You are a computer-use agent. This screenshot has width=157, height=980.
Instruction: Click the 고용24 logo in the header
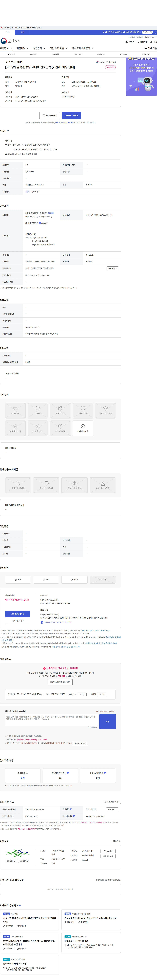tap(10, 41)
